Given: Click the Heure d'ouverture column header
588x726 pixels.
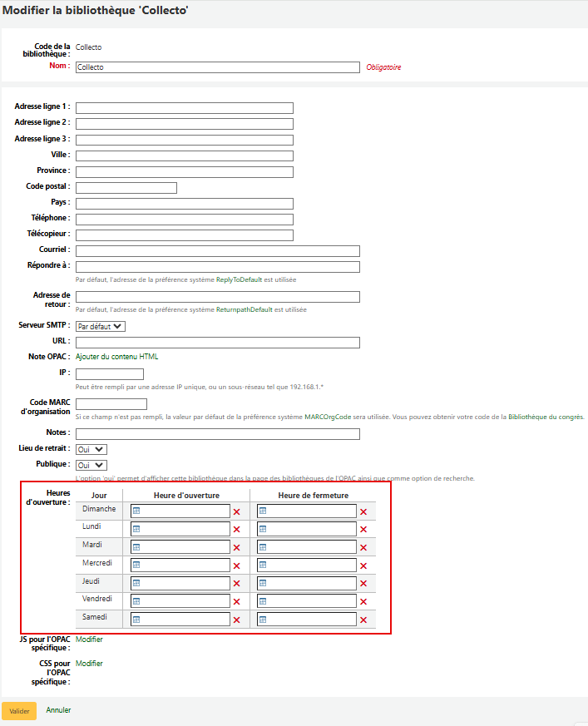Looking at the screenshot, I should tap(186, 496).
